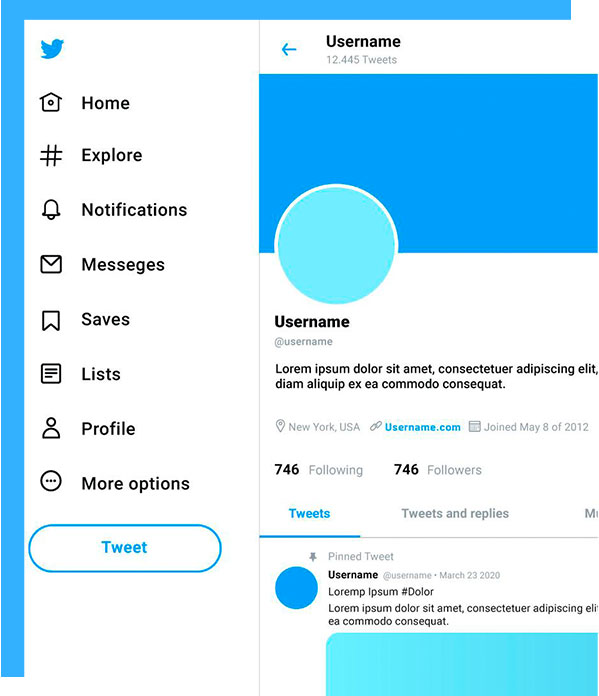Click the pinned tweet's avatar circle
The width and height of the screenshot is (599, 696).
point(296,588)
